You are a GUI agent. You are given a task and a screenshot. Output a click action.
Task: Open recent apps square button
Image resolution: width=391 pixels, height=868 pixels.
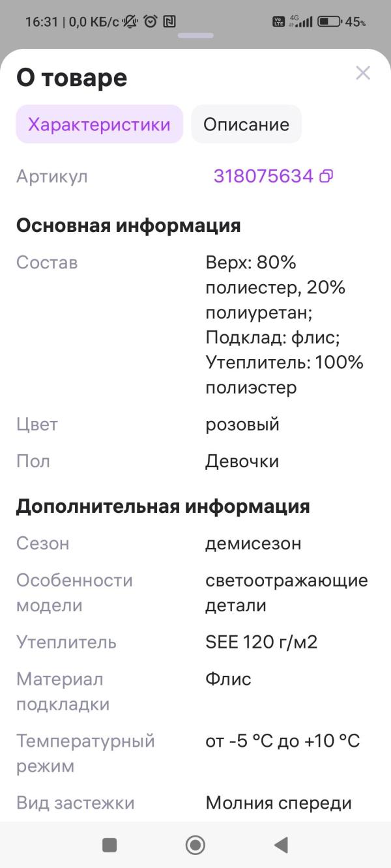pos(109,845)
